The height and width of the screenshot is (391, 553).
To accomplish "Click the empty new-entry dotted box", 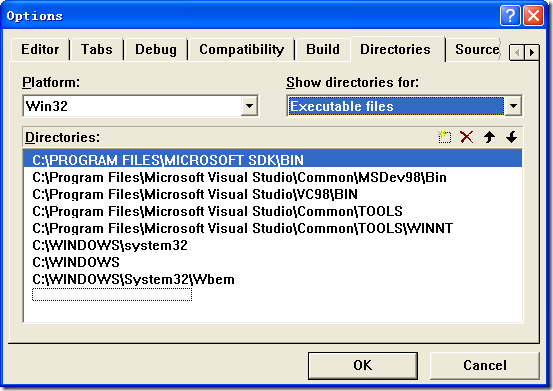I will (x=112, y=295).
